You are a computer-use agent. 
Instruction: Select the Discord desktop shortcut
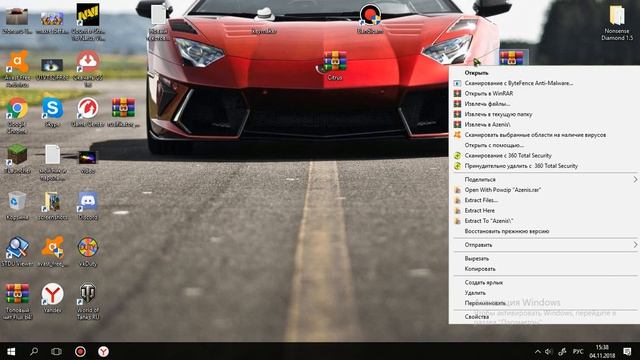tap(88, 202)
